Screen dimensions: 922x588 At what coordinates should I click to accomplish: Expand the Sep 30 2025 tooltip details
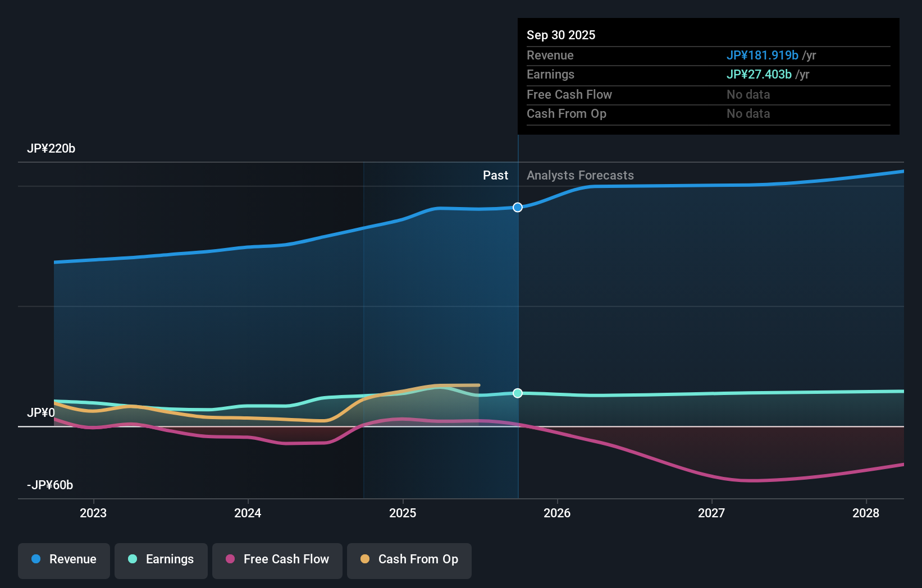point(561,35)
